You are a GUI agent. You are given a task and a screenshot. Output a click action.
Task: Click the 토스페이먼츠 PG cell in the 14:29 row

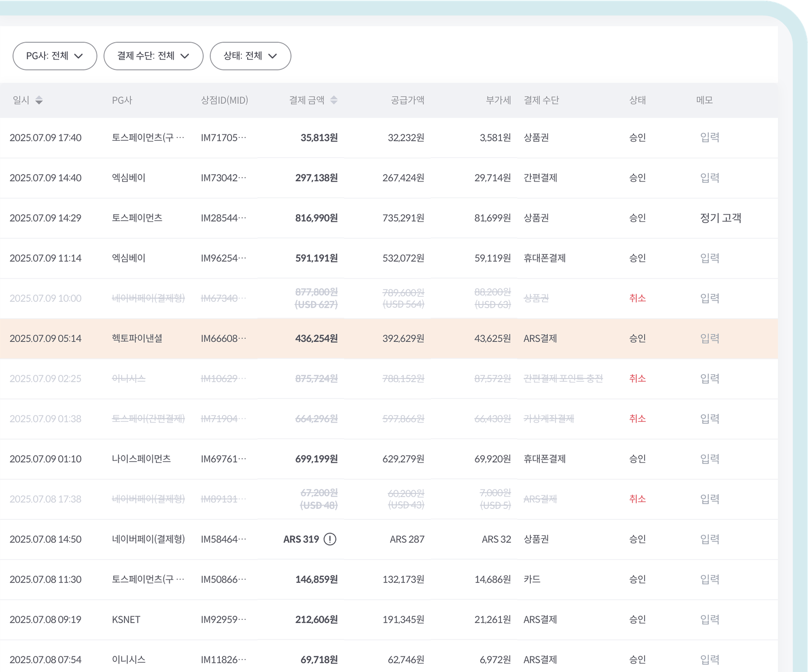pos(137,218)
